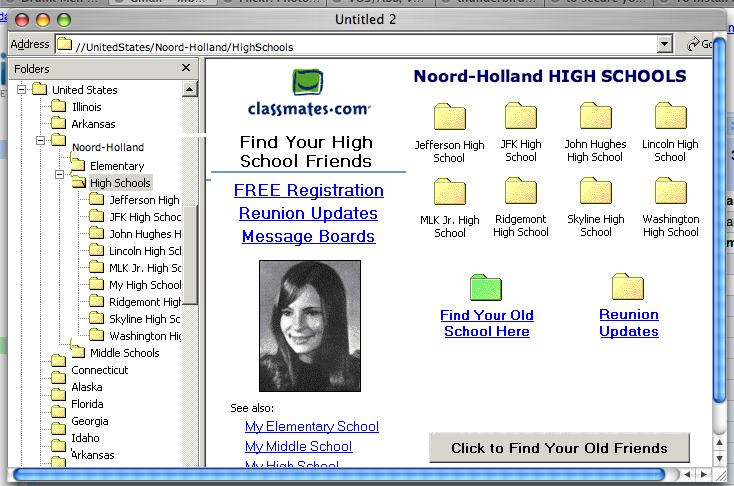Click the Middle Schools folder icon in tree

(78, 351)
